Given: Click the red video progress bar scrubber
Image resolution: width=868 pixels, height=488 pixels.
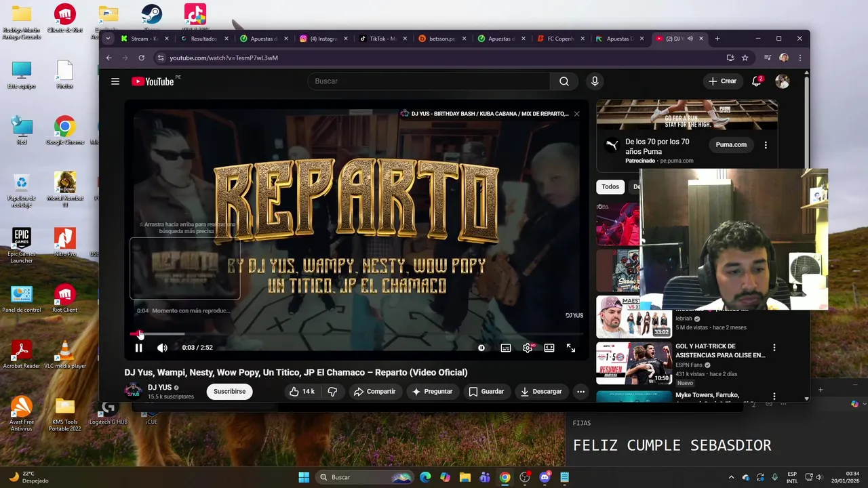Looking at the screenshot, I should (x=140, y=334).
